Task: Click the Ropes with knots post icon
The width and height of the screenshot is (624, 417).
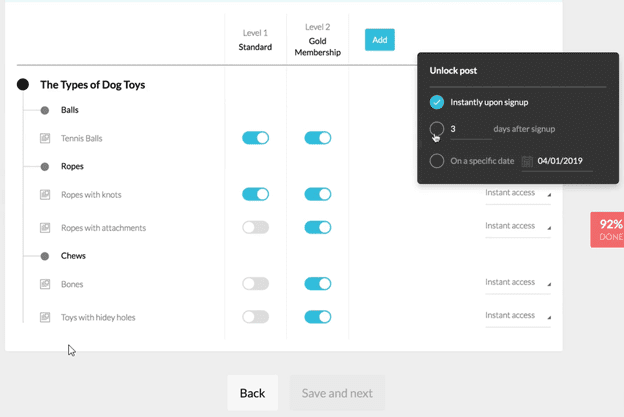Action: click(45, 195)
